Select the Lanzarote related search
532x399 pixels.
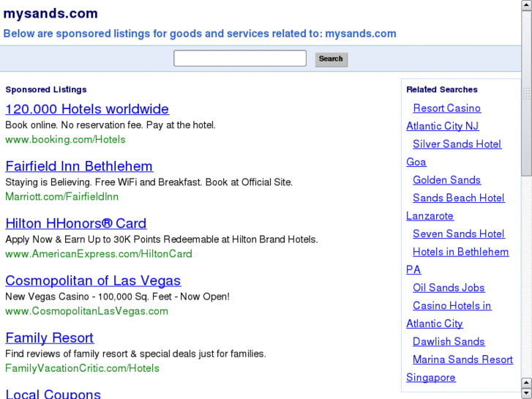coord(430,216)
